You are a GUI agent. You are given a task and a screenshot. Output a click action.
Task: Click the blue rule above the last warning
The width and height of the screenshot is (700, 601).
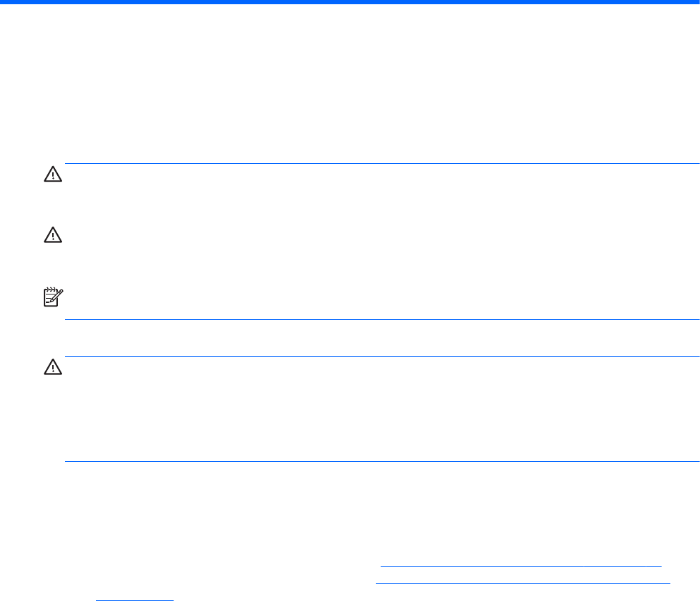click(381, 357)
